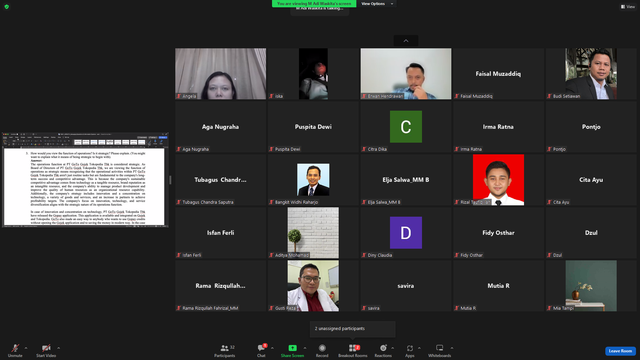Select the doctor in white coat video tile
This screenshot has height=360, width=640.
pos(313,286)
